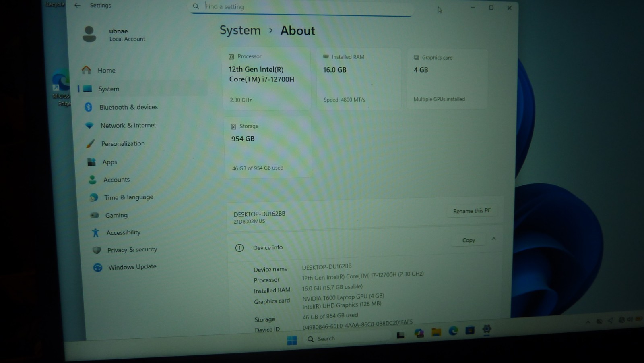Viewport: 644px width, 363px height.
Task: Open the Storage card showing 954 GB
Action: (268, 147)
